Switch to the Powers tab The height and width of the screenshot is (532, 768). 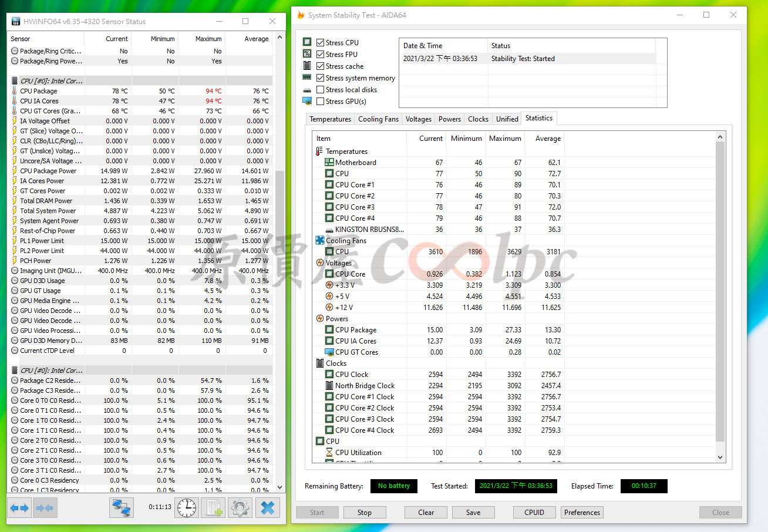coord(450,119)
